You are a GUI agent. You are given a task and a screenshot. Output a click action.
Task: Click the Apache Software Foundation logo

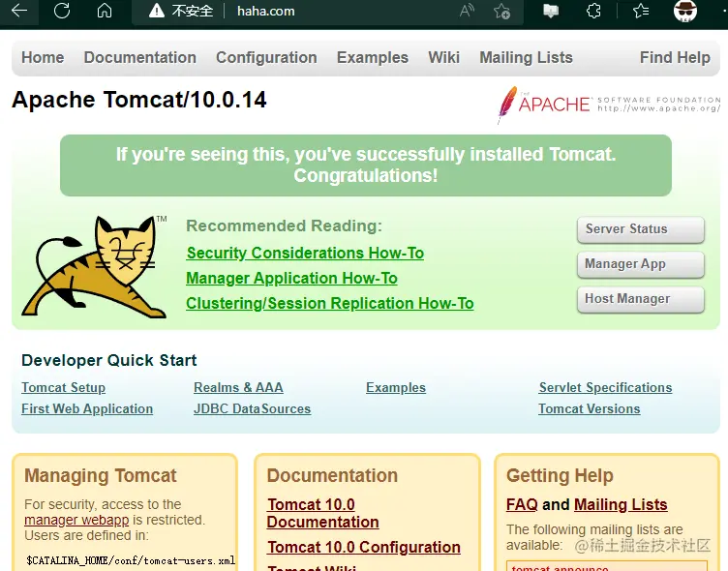point(609,105)
